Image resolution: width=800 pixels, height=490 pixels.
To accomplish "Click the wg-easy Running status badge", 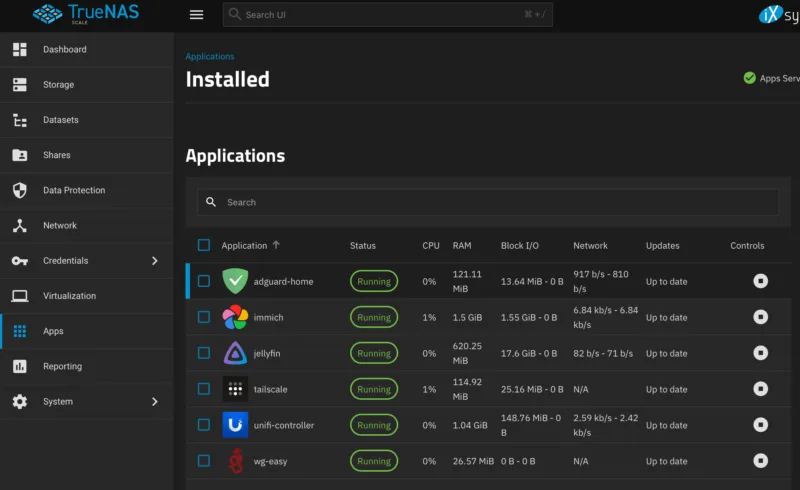I will [374, 461].
